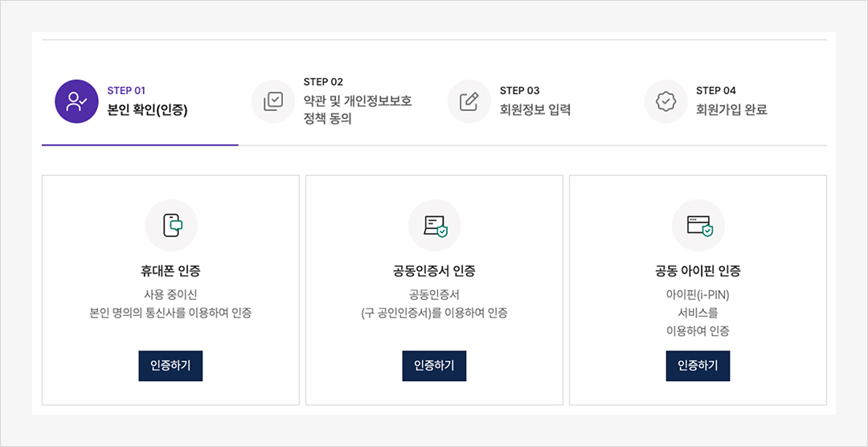This screenshot has width=868, height=447.
Task: Click the mobile phone icon above 휴대폰 인증
Action: (x=170, y=225)
